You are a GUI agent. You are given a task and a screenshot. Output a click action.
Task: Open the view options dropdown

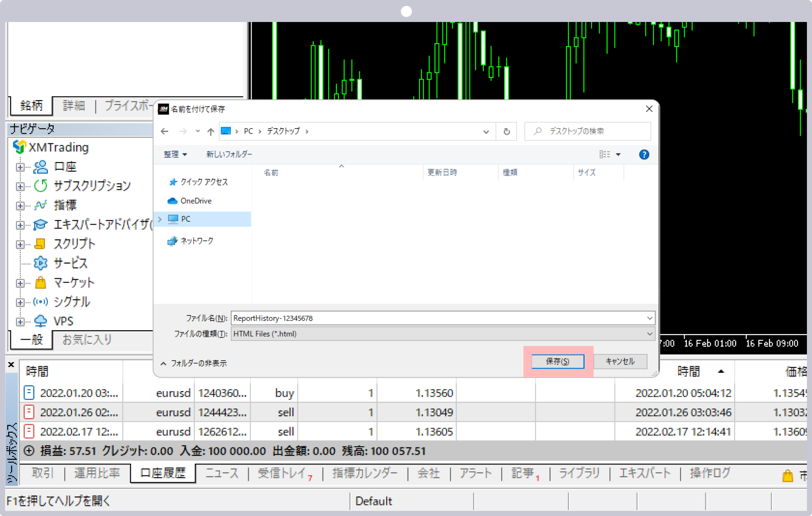(618, 154)
